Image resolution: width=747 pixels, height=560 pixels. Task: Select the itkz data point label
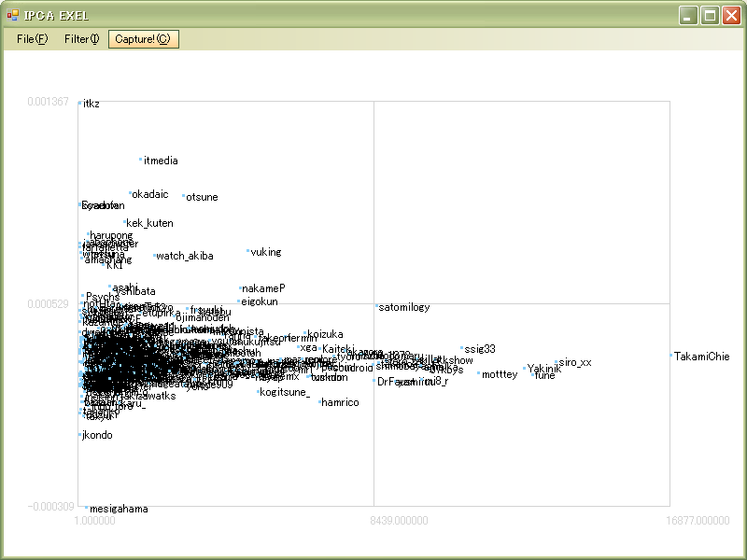point(91,104)
